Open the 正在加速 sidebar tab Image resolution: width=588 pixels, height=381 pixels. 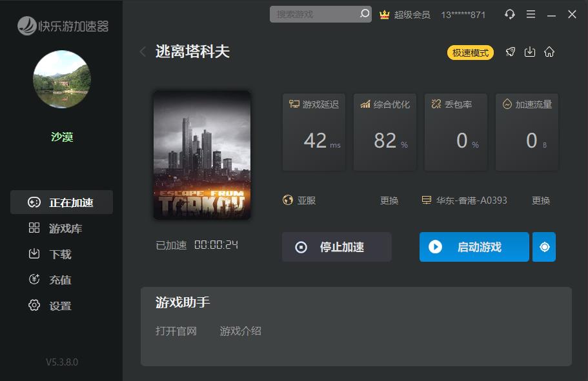[61, 202]
